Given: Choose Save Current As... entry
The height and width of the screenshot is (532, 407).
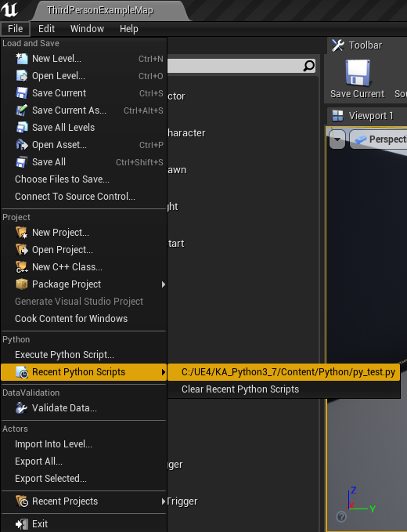Looking at the screenshot, I should (84, 110).
